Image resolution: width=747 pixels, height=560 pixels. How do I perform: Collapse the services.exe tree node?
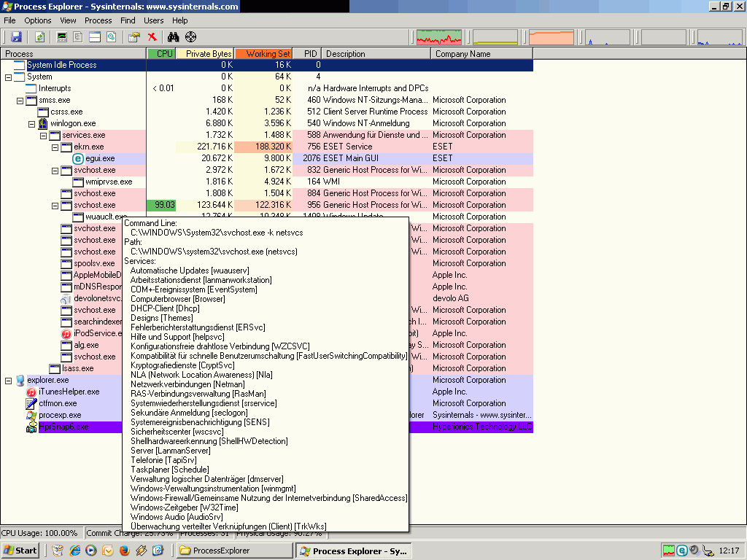(x=43, y=135)
